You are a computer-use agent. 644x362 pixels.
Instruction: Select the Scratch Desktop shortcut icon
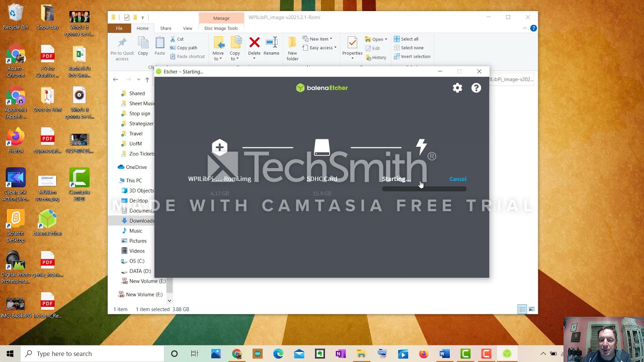click(x=16, y=226)
